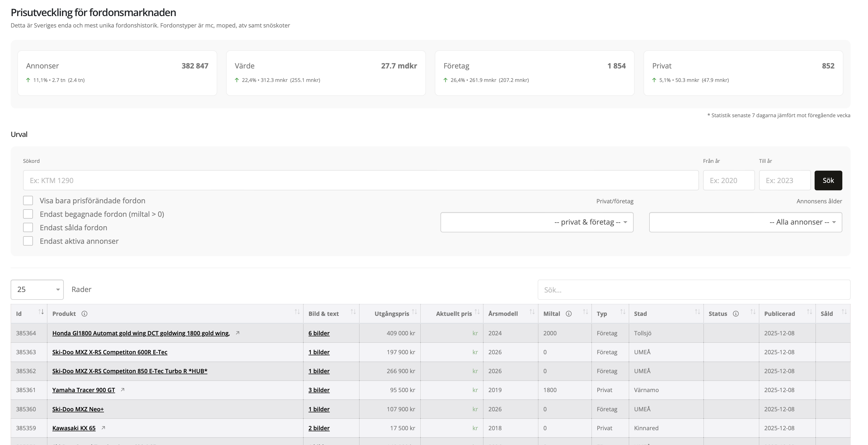
Task: Click the Sökord search input field
Action: tap(361, 180)
